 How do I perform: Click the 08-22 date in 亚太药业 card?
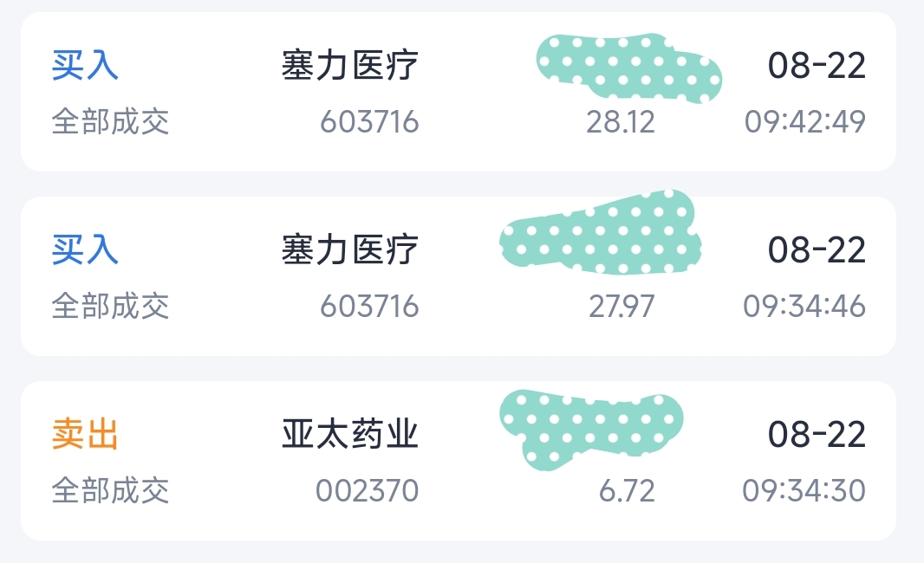(x=817, y=435)
